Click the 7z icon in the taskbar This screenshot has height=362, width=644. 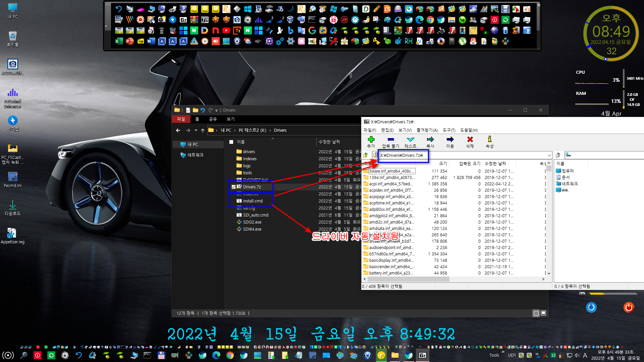(423, 355)
